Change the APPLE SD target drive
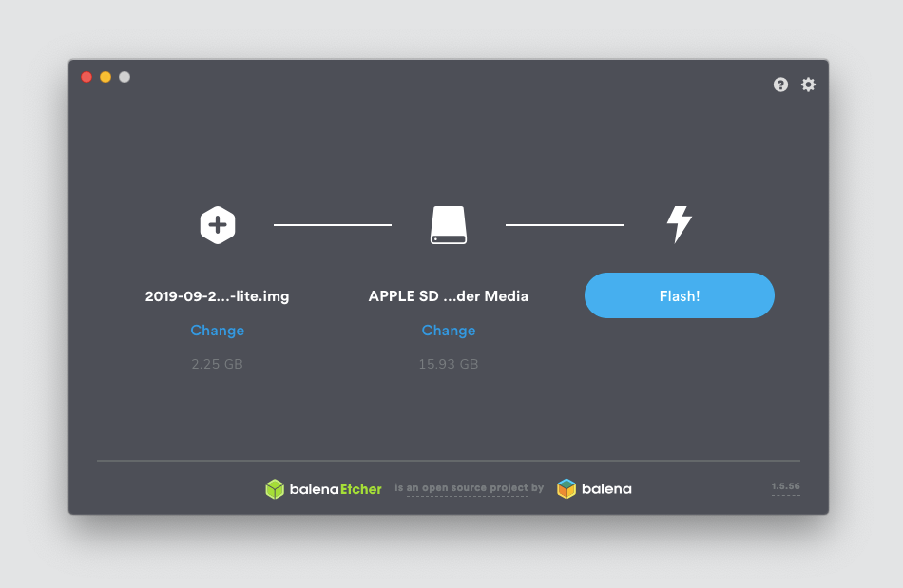903x588 pixels. 449,331
